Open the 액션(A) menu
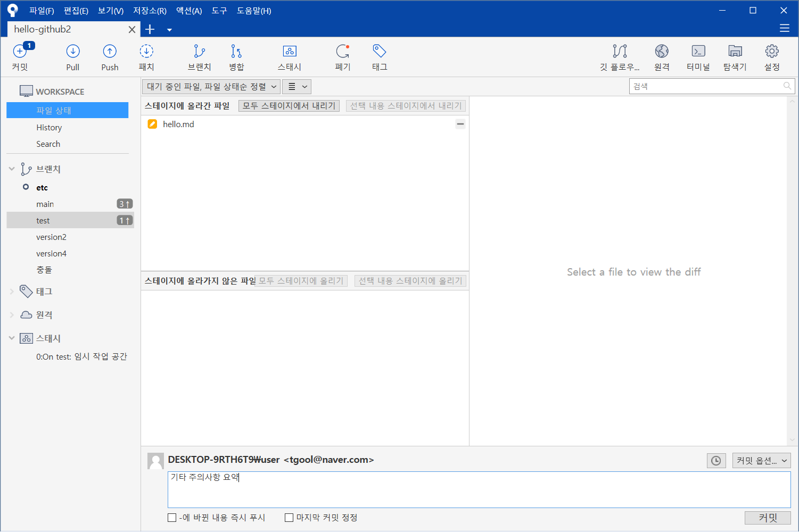Image resolution: width=799 pixels, height=532 pixels. tap(189, 11)
